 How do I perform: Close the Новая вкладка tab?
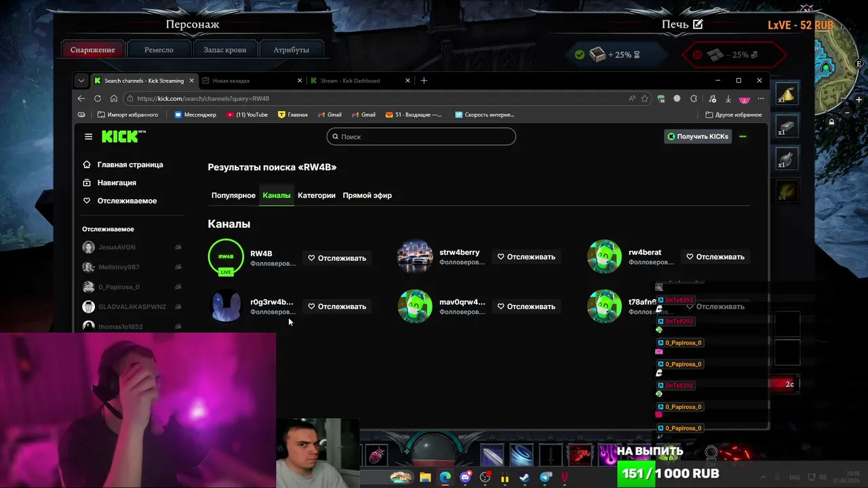click(300, 80)
